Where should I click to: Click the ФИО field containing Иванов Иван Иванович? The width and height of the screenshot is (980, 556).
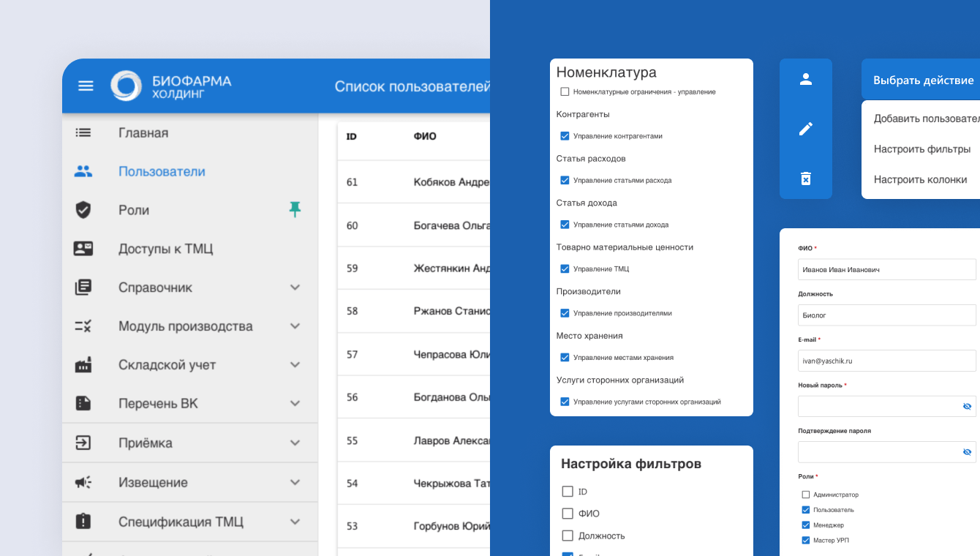pos(887,269)
